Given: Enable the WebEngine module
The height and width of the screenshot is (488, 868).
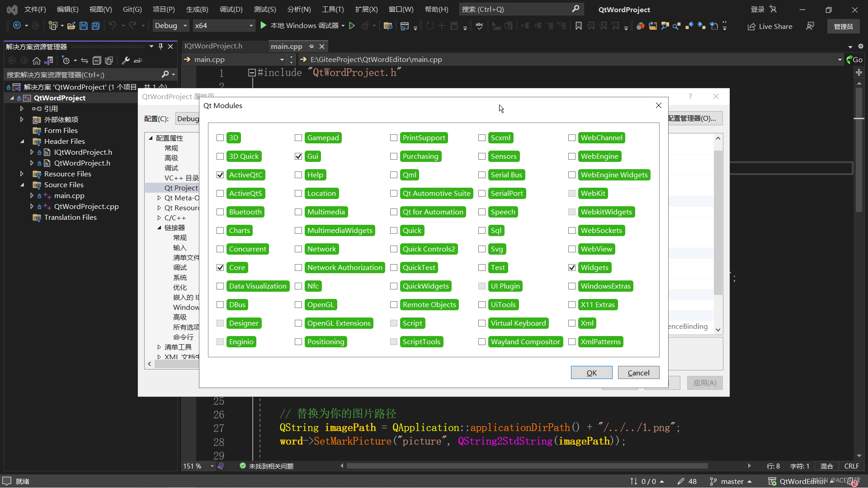Looking at the screenshot, I should (571, 156).
